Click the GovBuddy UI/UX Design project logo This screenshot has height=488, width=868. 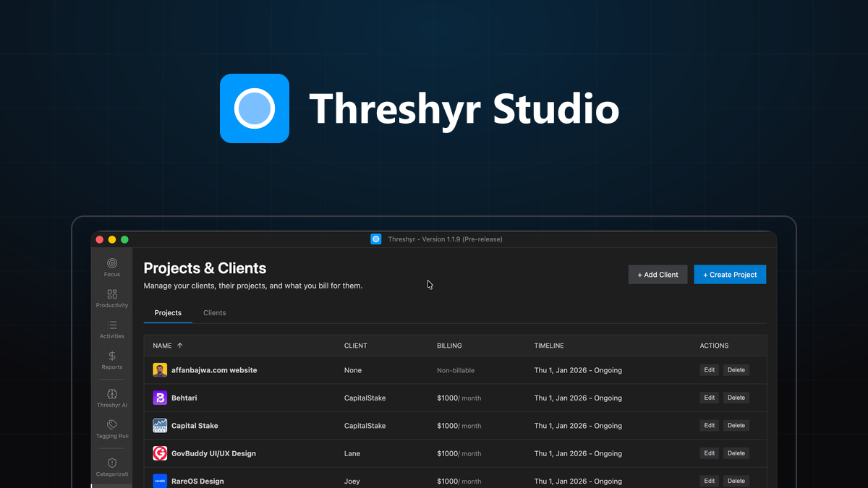point(160,453)
